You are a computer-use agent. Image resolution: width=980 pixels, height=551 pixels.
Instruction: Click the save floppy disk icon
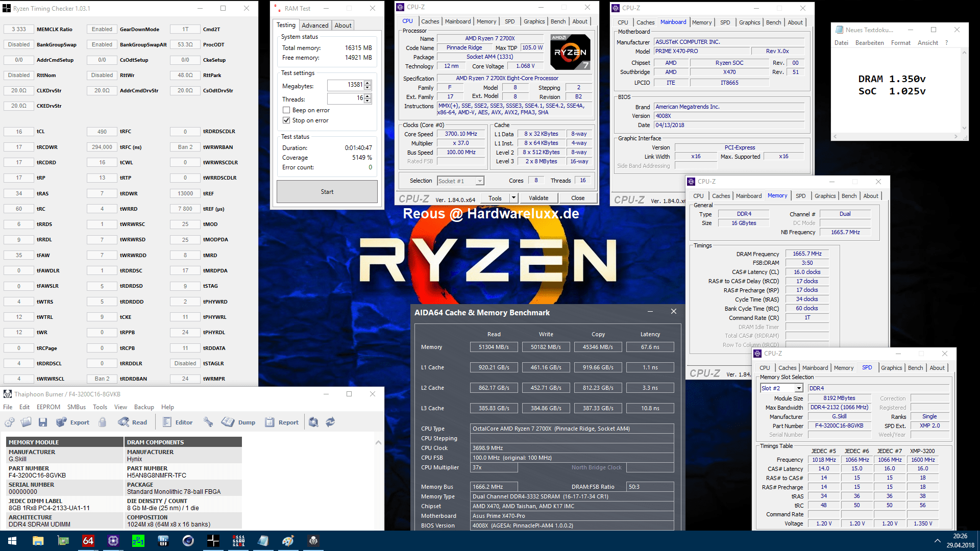pos(43,422)
